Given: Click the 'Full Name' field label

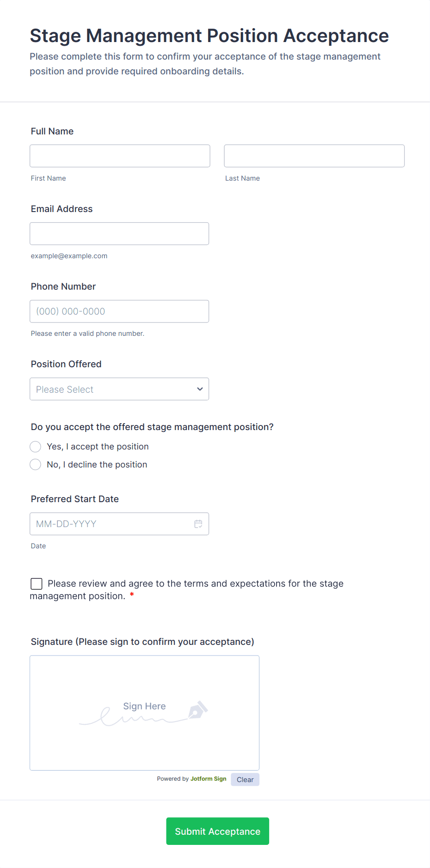Looking at the screenshot, I should (x=52, y=131).
